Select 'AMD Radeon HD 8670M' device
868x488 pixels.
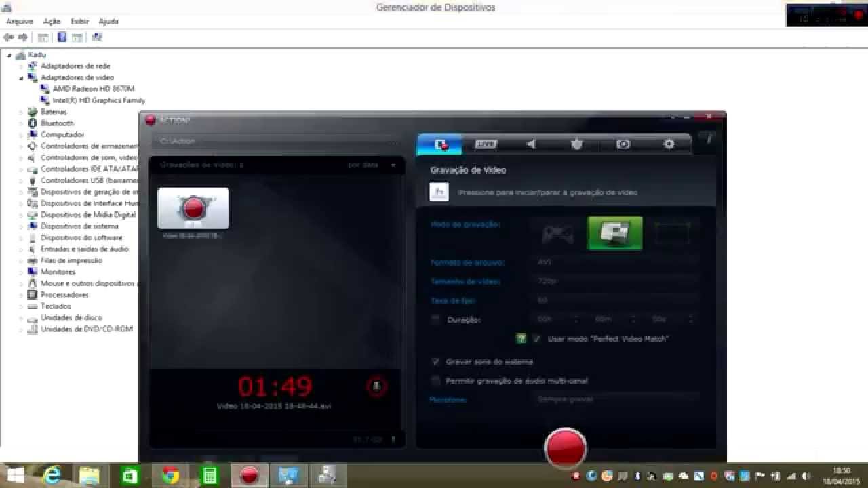[x=94, y=89]
